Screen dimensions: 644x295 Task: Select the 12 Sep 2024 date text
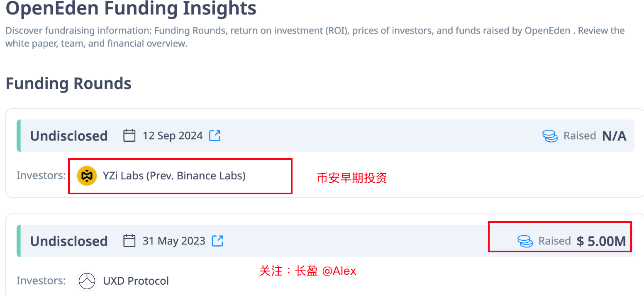tap(173, 135)
